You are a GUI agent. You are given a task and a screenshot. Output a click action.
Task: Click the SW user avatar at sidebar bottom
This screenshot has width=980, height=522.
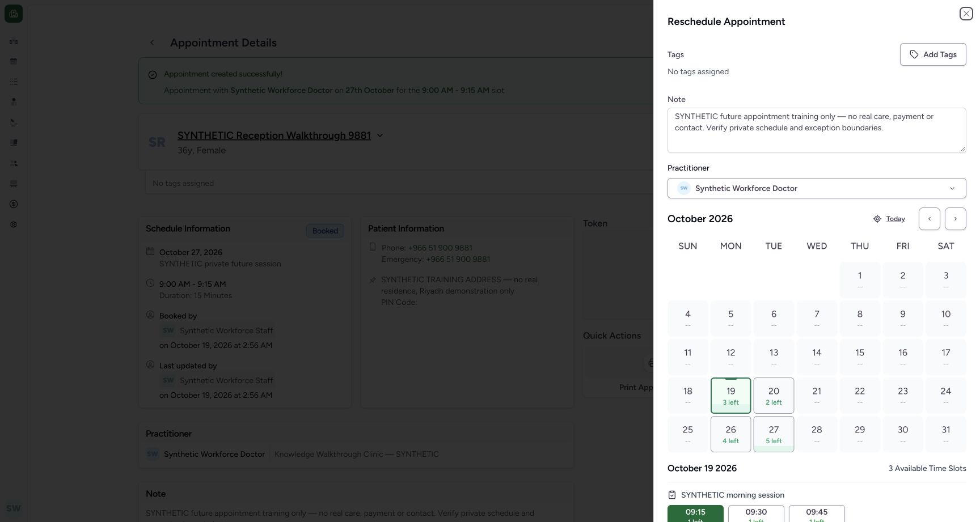pyautogui.click(x=14, y=508)
